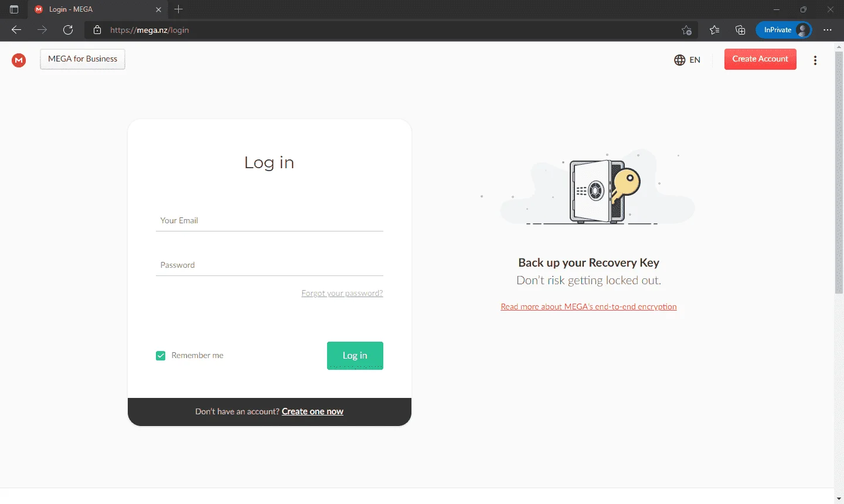The height and width of the screenshot is (504, 844).
Task: Open browser collections
Action: click(x=740, y=30)
